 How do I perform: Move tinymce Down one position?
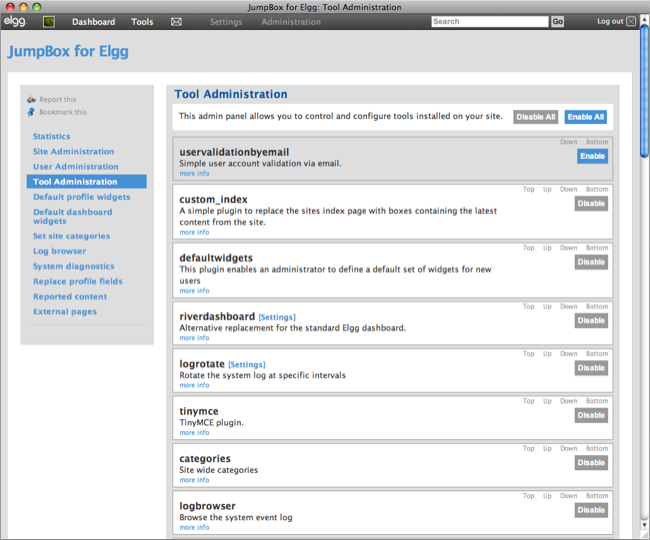tap(569, 401)
